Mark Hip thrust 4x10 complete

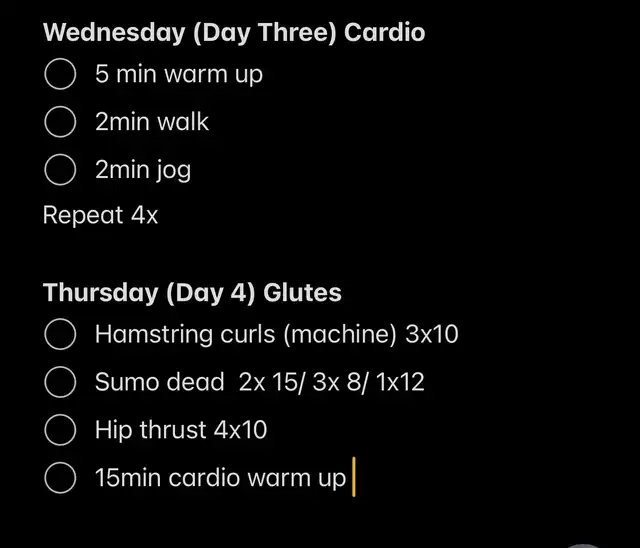(60, 430)
